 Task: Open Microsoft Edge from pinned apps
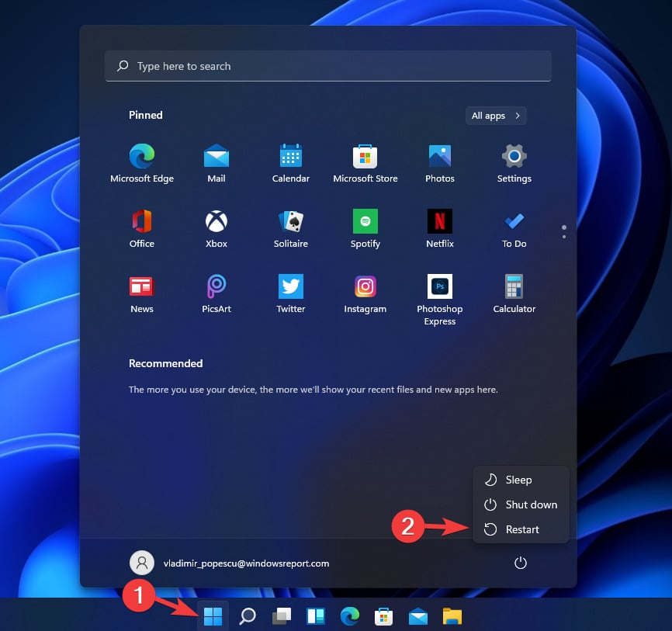point(142,163)
